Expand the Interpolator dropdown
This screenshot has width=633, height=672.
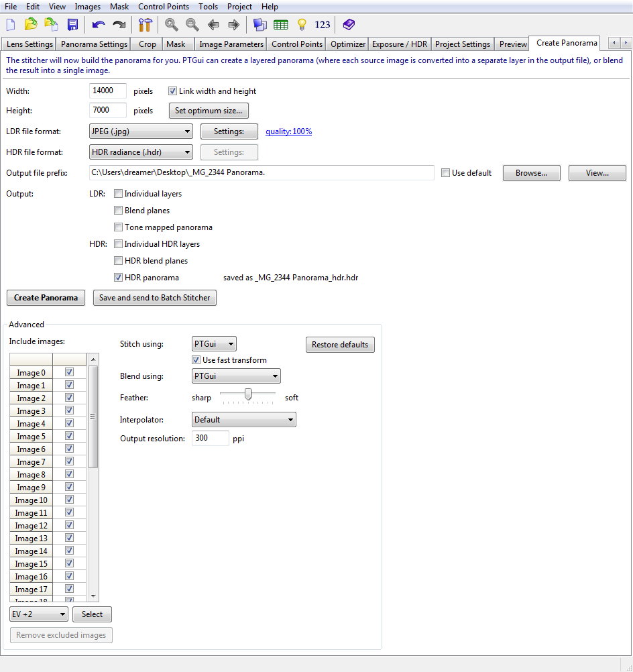(x=244, y=420)
